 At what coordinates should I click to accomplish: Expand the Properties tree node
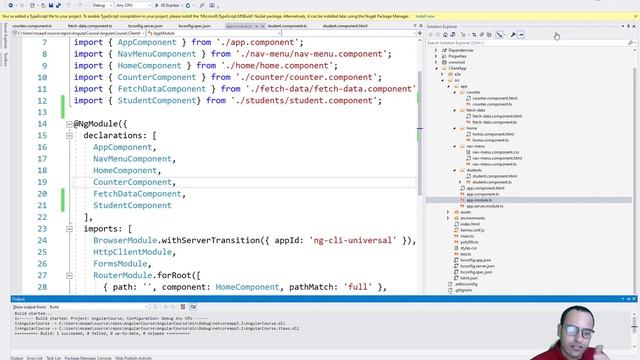click(x=436, y=56)
